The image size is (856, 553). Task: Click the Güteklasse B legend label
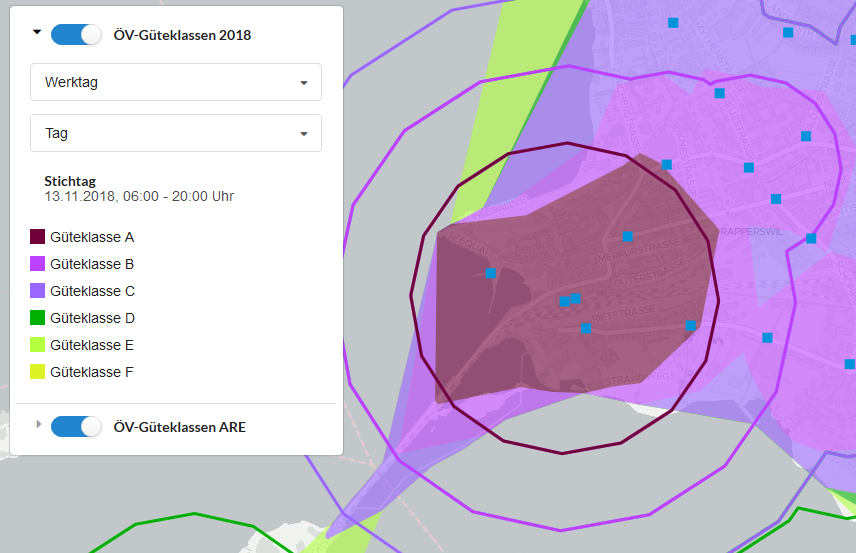click(x=92, y=264)
